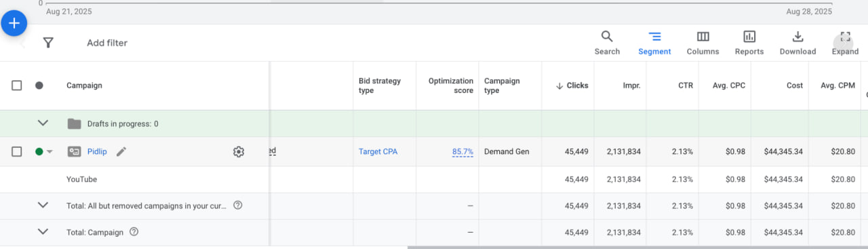Click the blue plus create button
868x249 pixels.
(x=14, y=23)
